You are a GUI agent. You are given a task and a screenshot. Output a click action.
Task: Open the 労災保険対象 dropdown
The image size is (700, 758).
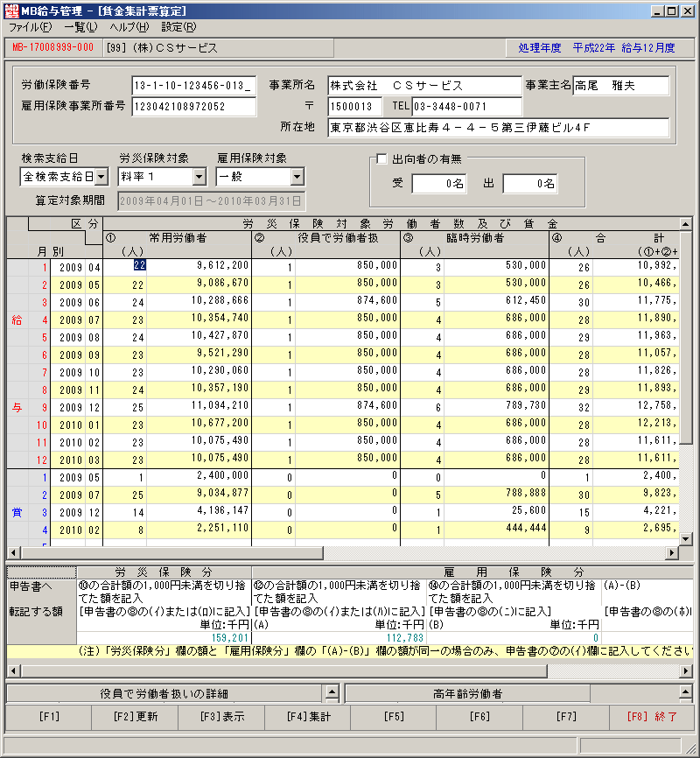[x=199, y=177]
